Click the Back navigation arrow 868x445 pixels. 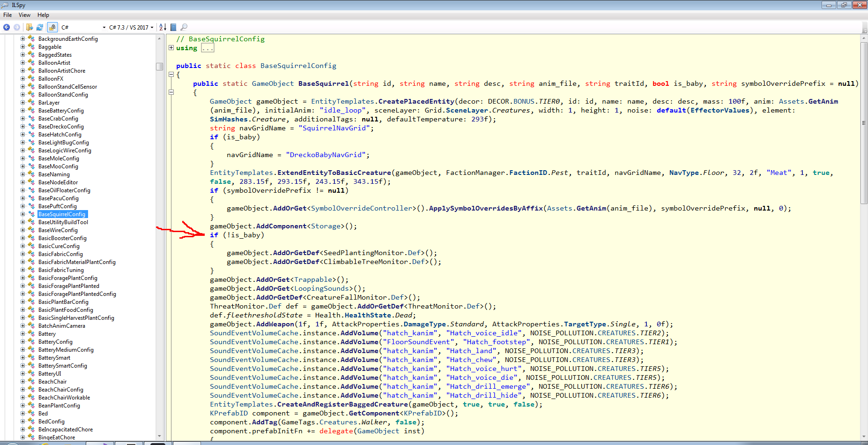click(7, 27)
